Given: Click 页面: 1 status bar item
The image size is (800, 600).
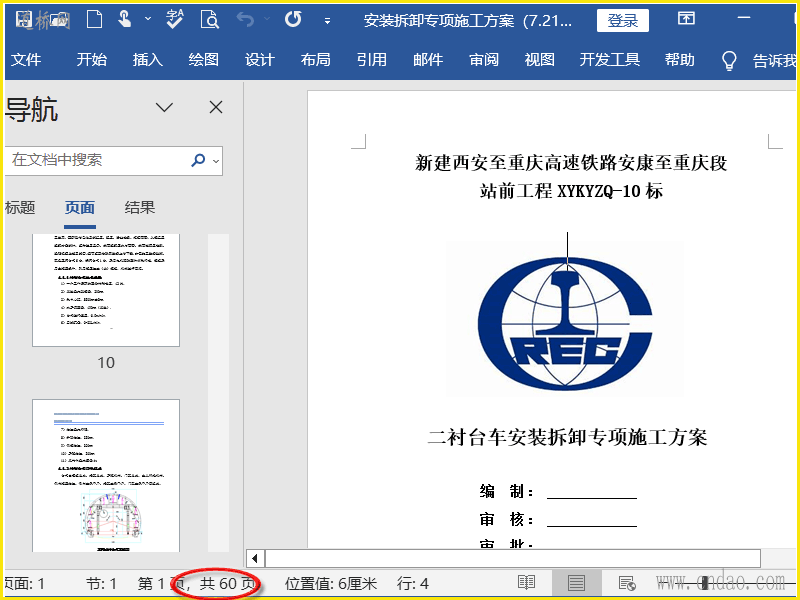Looking at the screenshot, I should (24, 584).
